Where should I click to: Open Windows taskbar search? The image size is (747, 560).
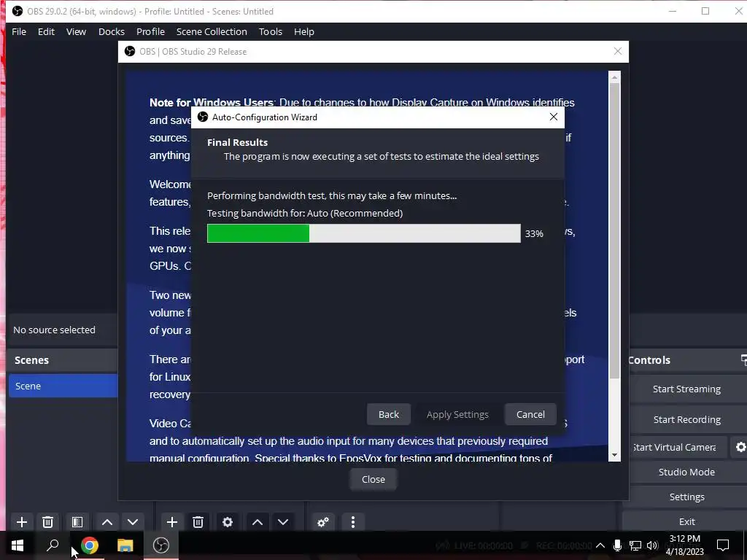point(53,545)
